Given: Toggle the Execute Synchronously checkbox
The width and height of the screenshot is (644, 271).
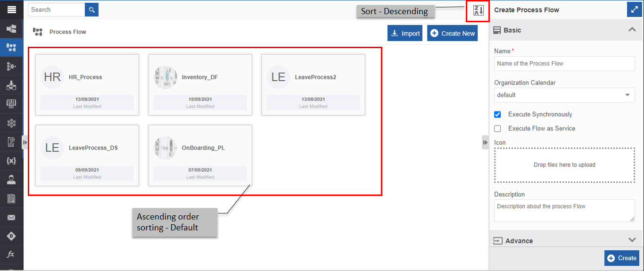Looking at the screenshot, I should click(497, 114).
